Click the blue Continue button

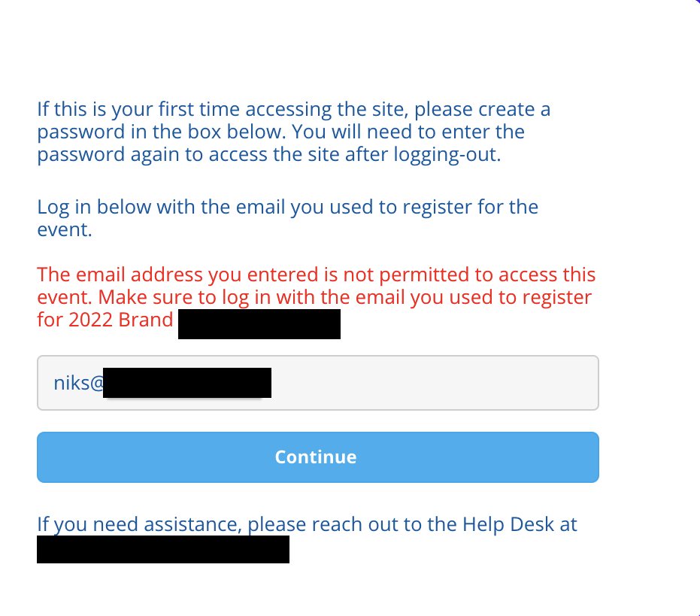click(x=317, y=457)
